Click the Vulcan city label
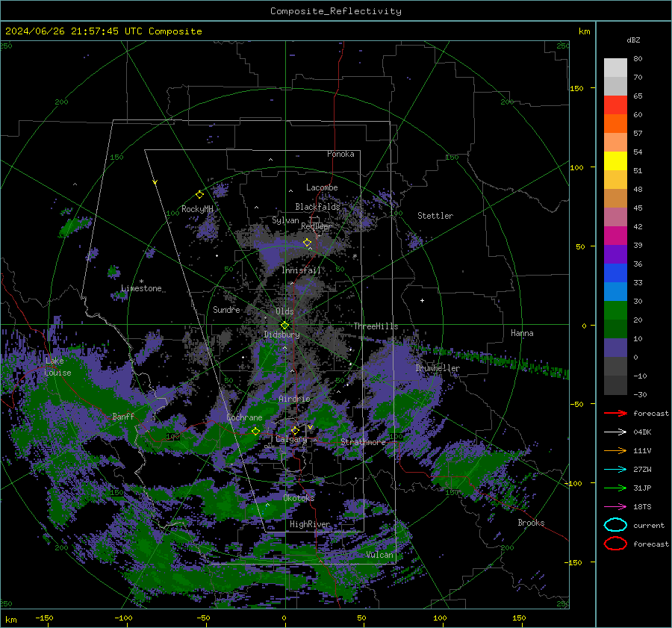This screenshot has height=628, width=672. coord(380,555)
